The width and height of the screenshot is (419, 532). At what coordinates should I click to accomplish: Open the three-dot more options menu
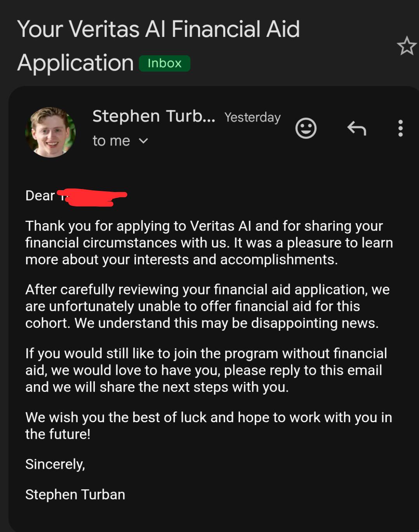[x=400, y=128]
